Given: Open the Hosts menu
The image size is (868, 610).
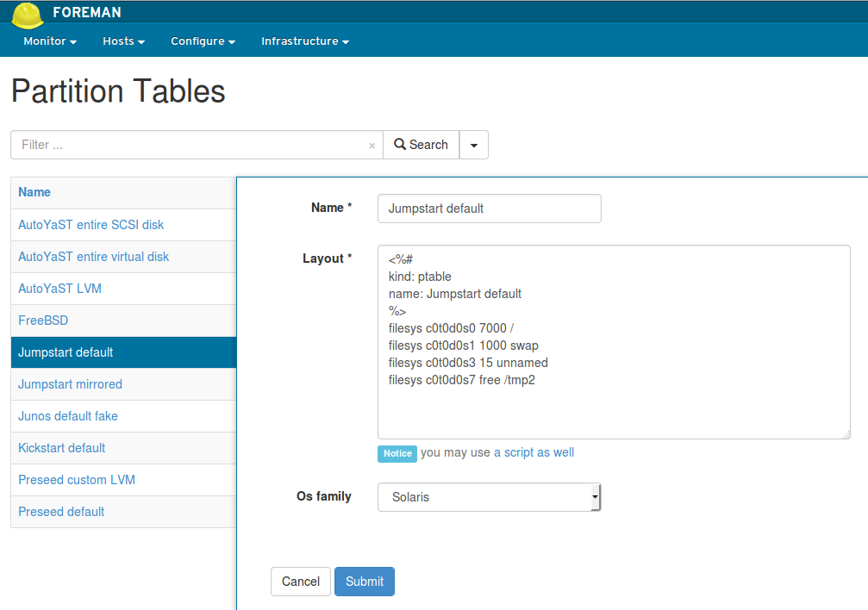Looking at the screenshot, I should coord(123,41).
